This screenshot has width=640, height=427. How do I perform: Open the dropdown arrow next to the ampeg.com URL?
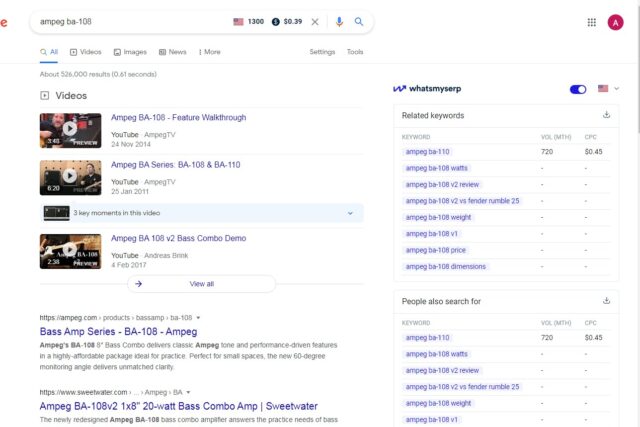tap(198, 318)
